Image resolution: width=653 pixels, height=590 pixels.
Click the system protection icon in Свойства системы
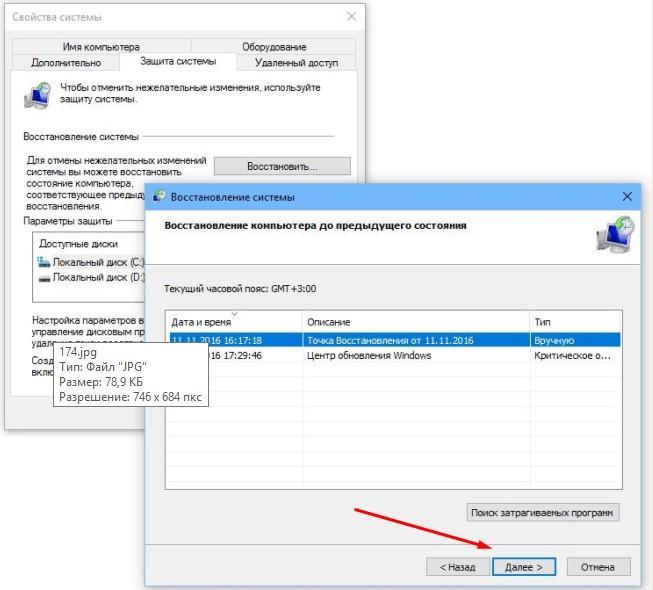coord(37,96)
